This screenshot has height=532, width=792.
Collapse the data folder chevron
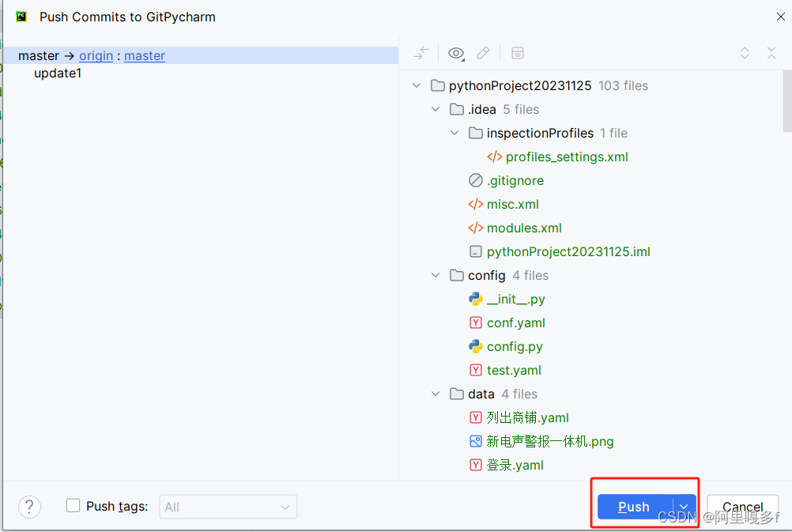point(436,394)
